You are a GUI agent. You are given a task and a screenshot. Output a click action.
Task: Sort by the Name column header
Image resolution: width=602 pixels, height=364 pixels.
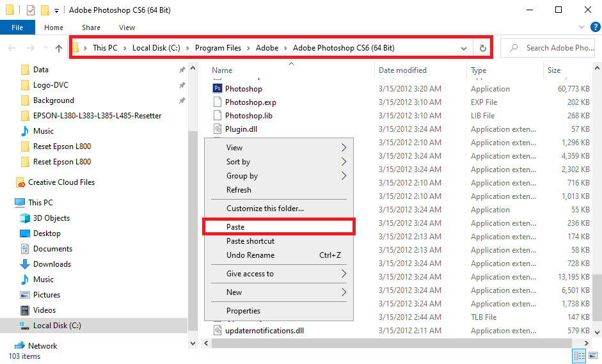pos(222,70)
